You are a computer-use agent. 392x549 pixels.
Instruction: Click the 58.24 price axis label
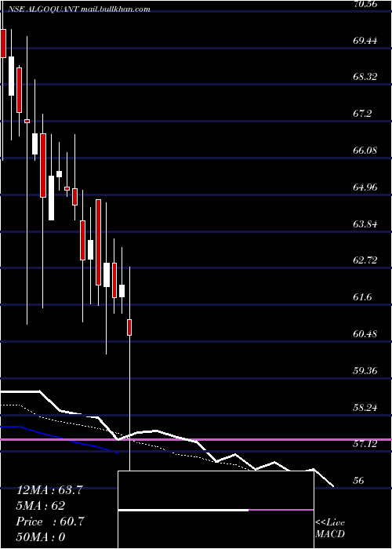(x=365, y=408)
